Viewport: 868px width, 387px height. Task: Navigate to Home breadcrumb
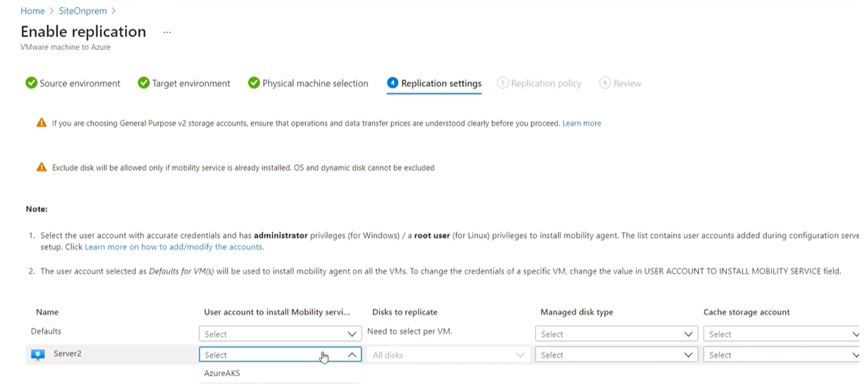(x=32, y=10)
